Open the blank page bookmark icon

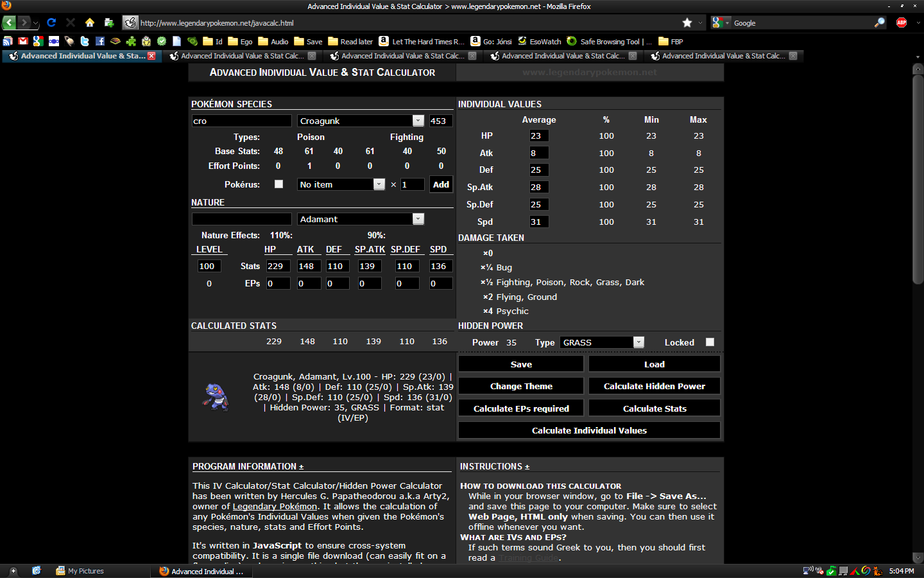(177, 41)
